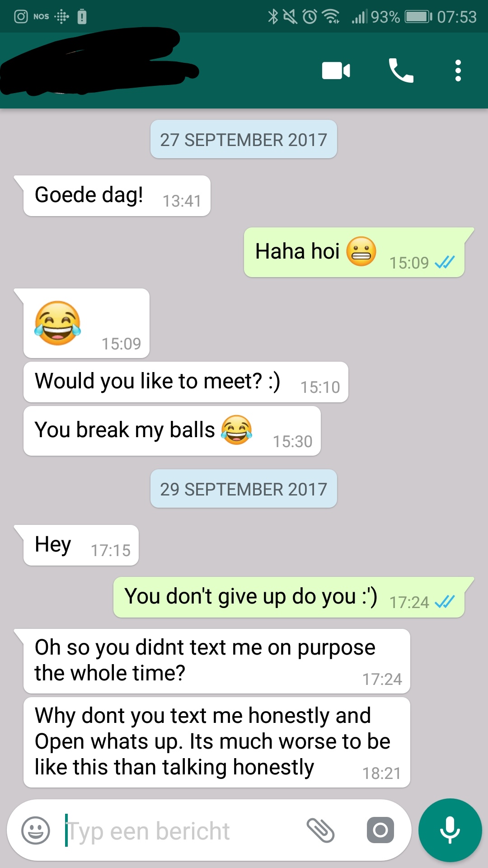Tap 'You don't give up do you' message
The image size is (488, 868).
(289, 597)
